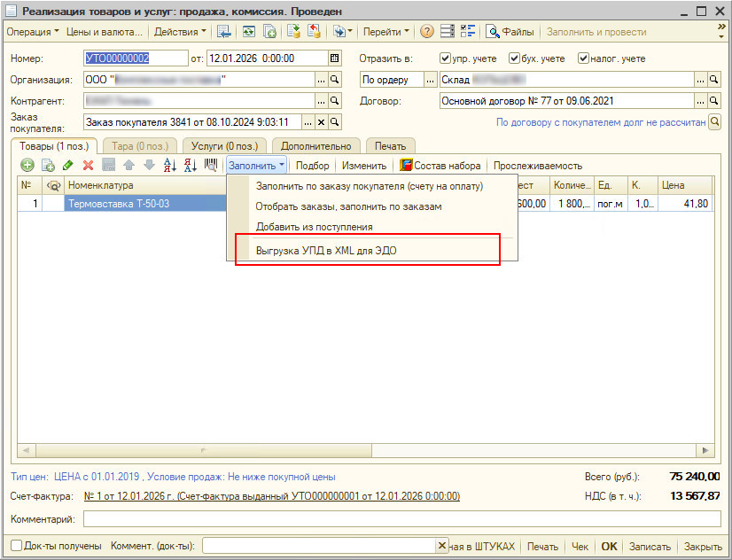The width and height of the screenshot is (732, 560).
Task: Move the selected row down with the arrow icon
Action: point(149,165)
